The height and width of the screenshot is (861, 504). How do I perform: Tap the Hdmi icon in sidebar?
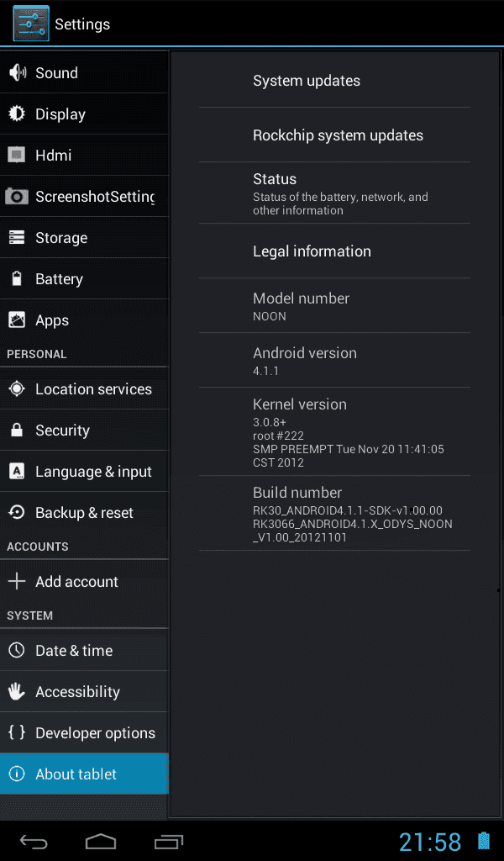tap(17, 155)
